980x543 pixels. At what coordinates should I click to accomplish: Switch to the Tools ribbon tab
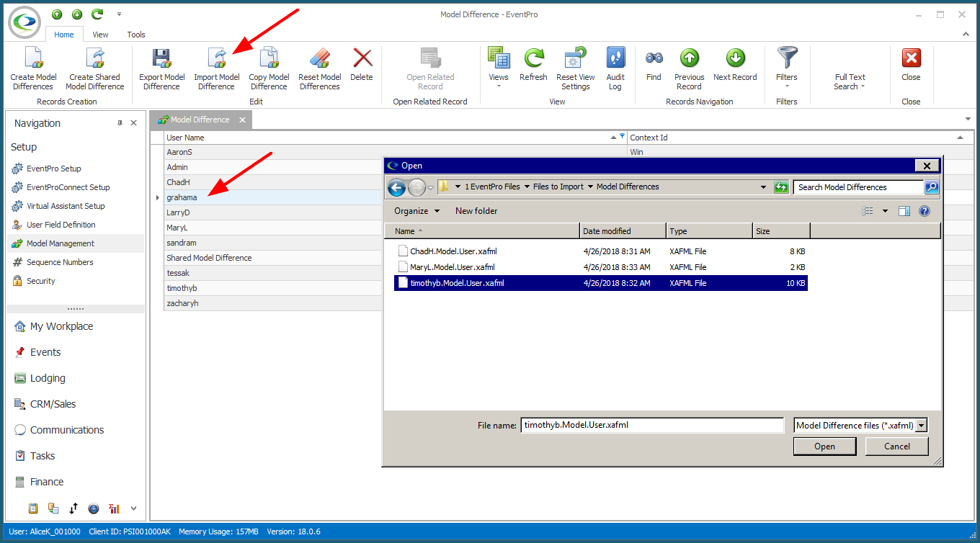(136, 35)
